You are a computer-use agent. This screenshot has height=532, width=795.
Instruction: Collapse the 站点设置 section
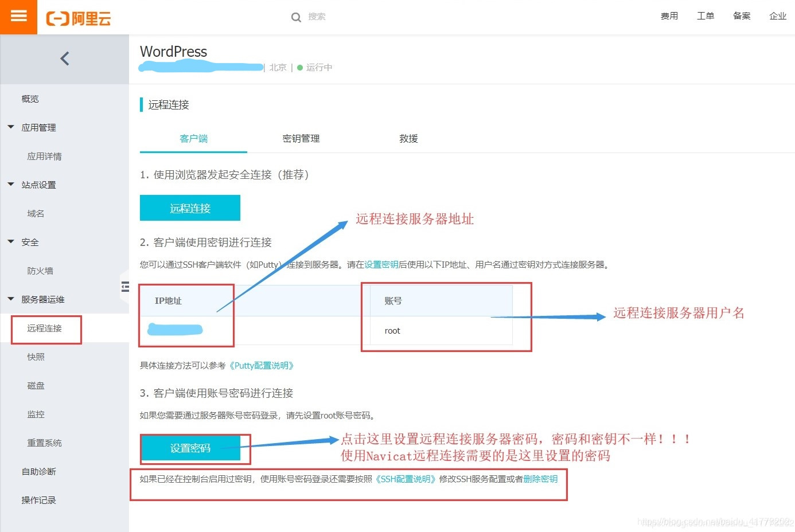11,185
